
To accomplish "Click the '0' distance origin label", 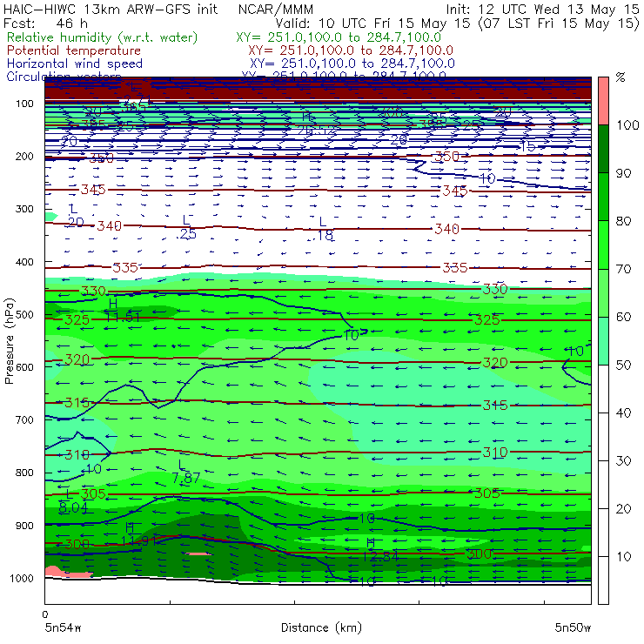I will (45, 614).
